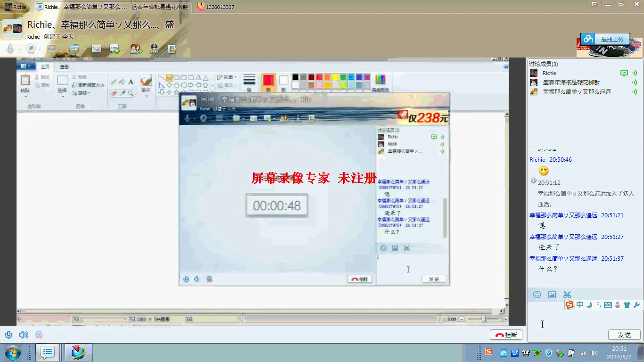Click the Sogou input method logo
The image size is (644, 362).
tap(570, 305)
